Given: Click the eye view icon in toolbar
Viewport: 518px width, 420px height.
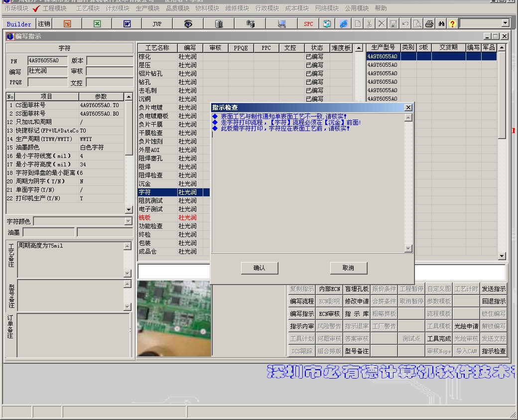Looking at the screenshot, I should (x=188, y=23).
